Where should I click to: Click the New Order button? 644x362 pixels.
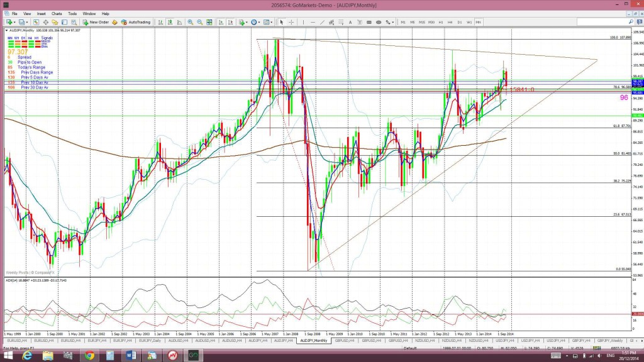(96, 22)
